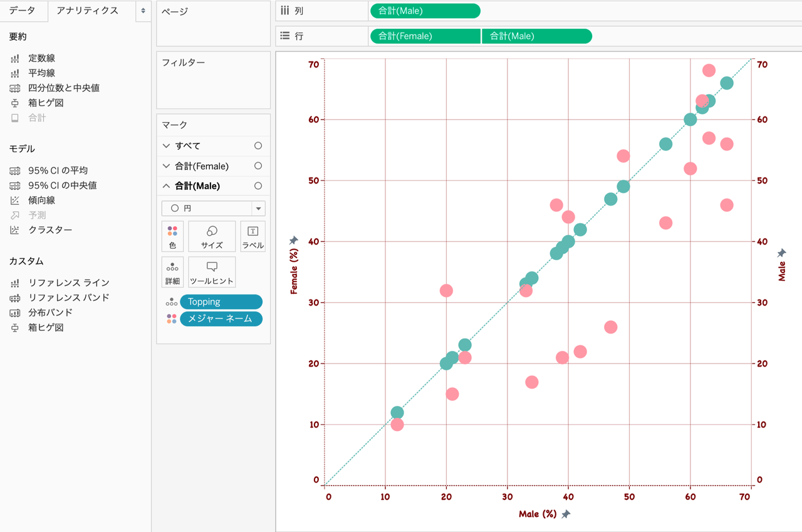
Task: Click the circle mark icon on 合計(Male) marks row
Action: click(x=258, y=186)
